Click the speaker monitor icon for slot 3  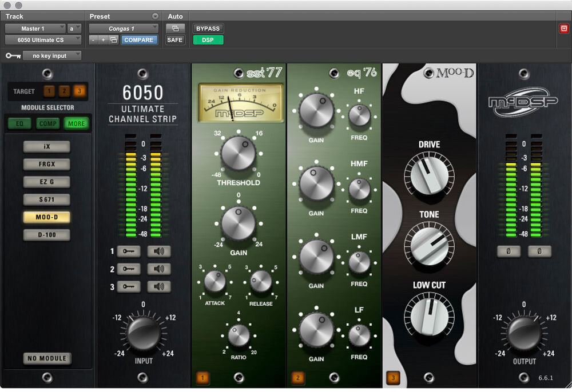tap(158, 287)
